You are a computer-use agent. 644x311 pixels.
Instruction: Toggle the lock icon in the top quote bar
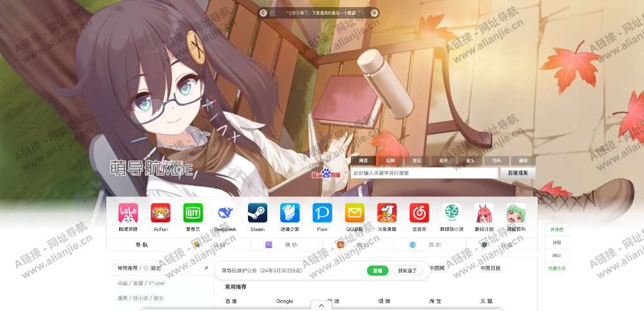(x=272, y=13)
